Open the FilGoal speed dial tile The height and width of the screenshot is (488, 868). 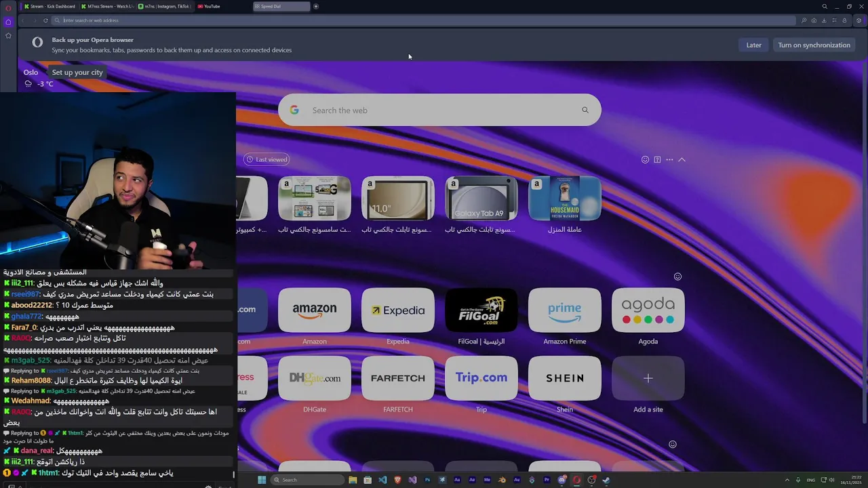click(x=481, y=310)
